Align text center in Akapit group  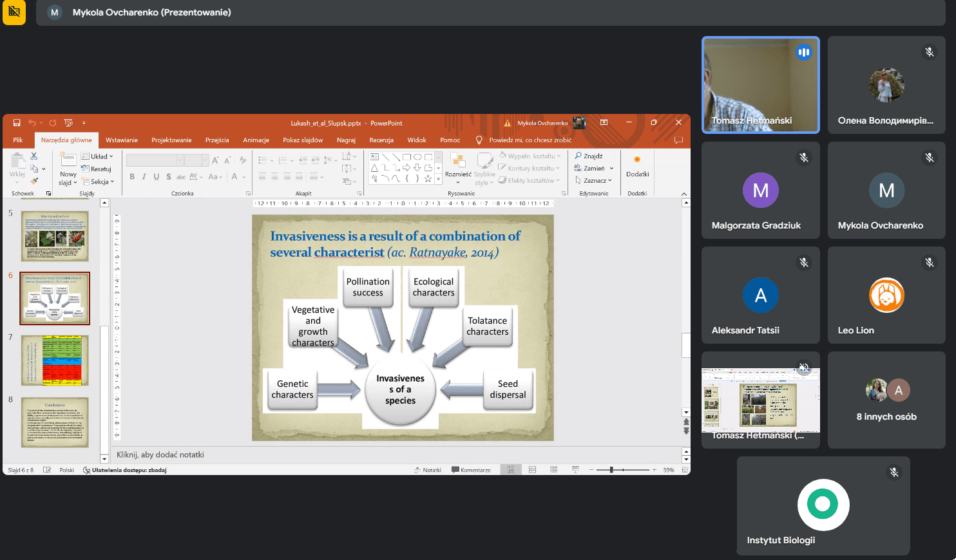[274, 176]
